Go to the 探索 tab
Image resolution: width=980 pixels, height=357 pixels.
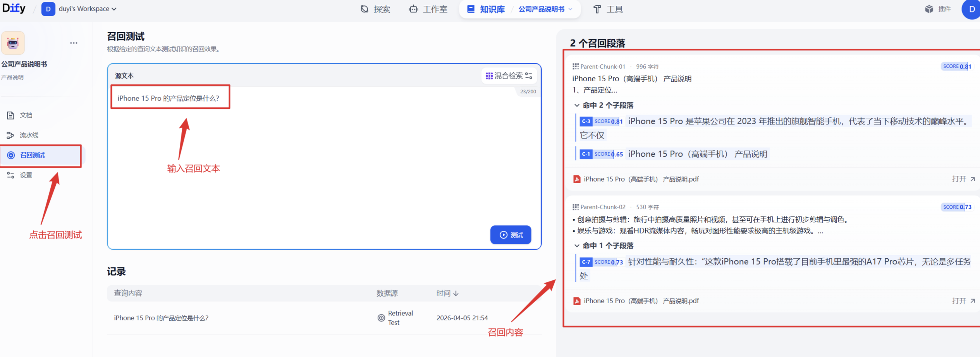click(x=375, y=9)
